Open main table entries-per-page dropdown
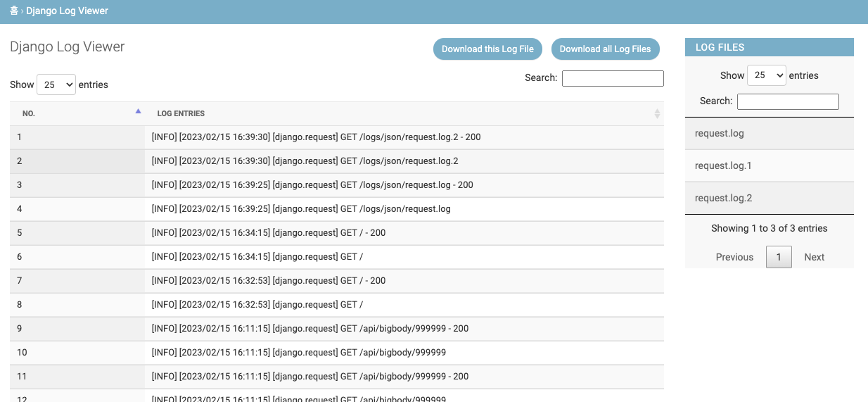This screenshot has width=868, height=402. pos(56,84)
